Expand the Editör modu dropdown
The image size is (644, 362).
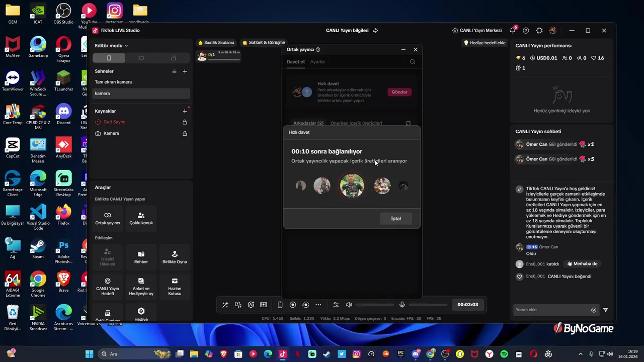(x=112, y=46)
